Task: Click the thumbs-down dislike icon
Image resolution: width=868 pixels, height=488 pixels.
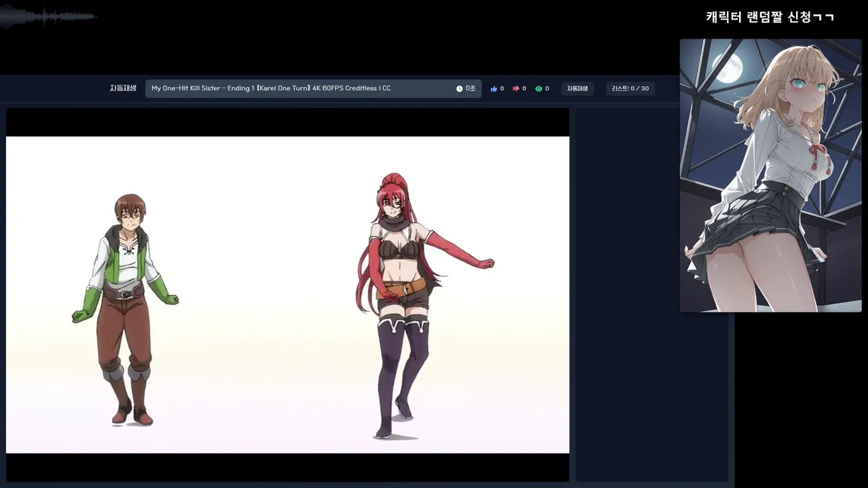Action: point(516,89)
